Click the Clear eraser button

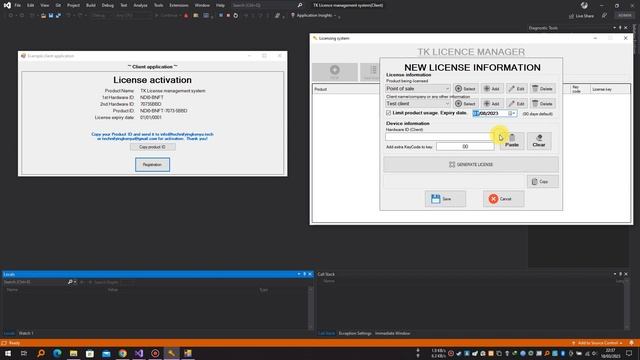(x=539, y=141)
